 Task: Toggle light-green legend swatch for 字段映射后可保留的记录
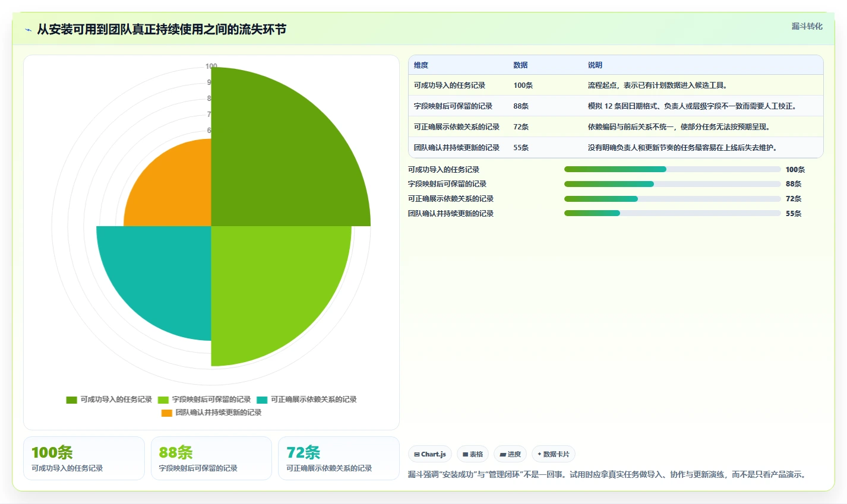pyautogui.click(x=163, y=400)
